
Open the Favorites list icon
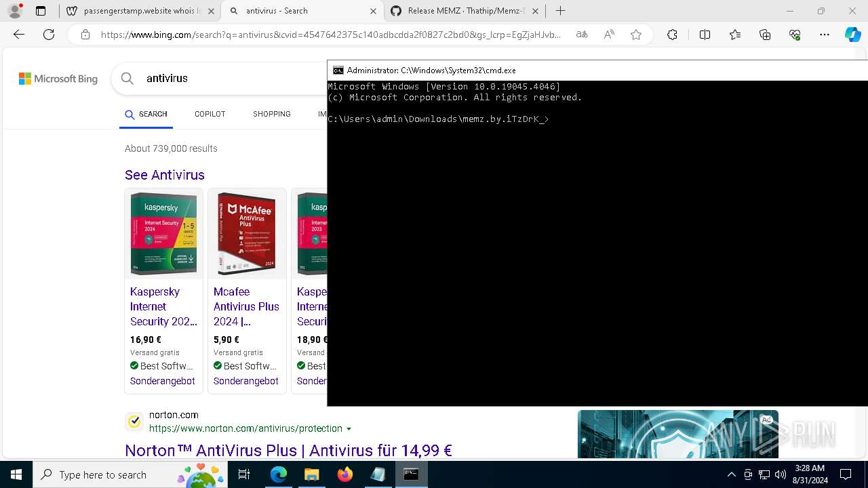tap(735, 35)
